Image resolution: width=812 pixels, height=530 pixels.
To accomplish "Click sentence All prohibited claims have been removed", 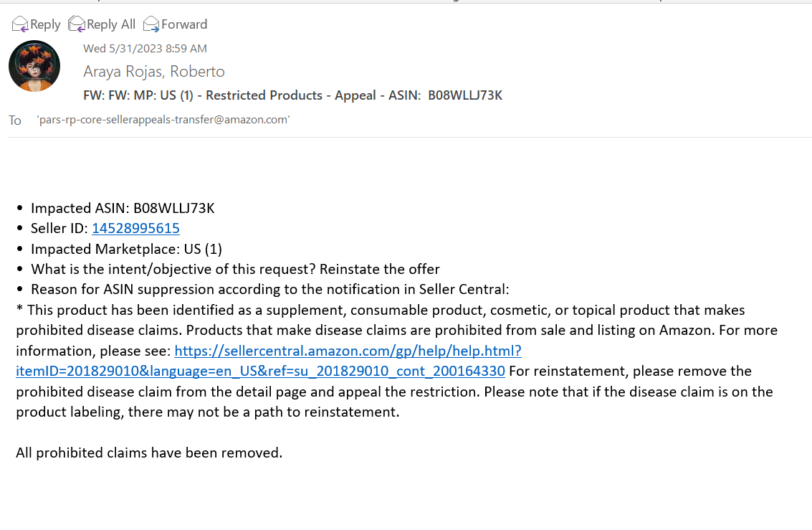I will [x=149, y=453].
